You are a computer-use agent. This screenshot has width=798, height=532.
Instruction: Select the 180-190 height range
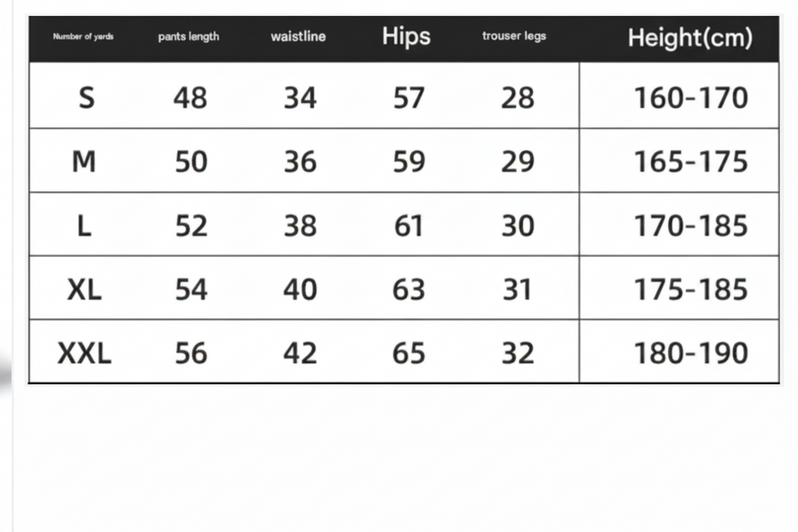(691, 354)
